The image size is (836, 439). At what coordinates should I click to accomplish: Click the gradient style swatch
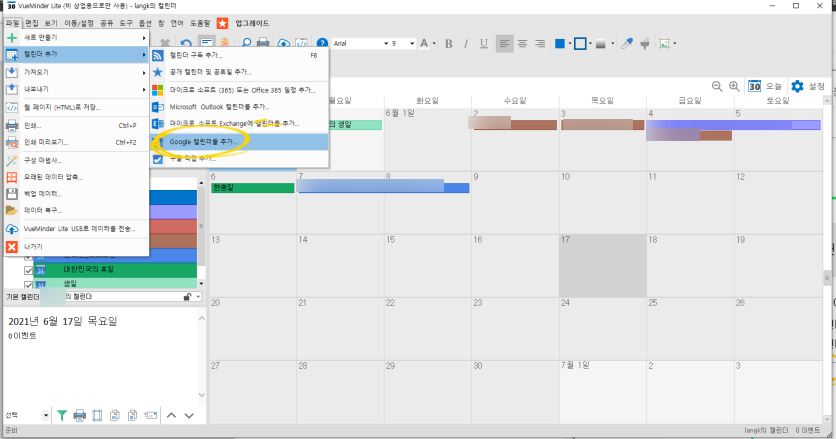[x=600, y=44]
